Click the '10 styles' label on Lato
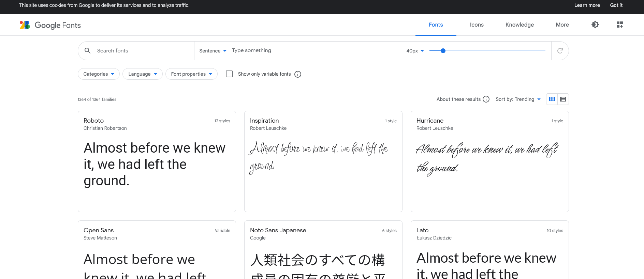This screenshot has width=644, height=279. click(555, 231)
